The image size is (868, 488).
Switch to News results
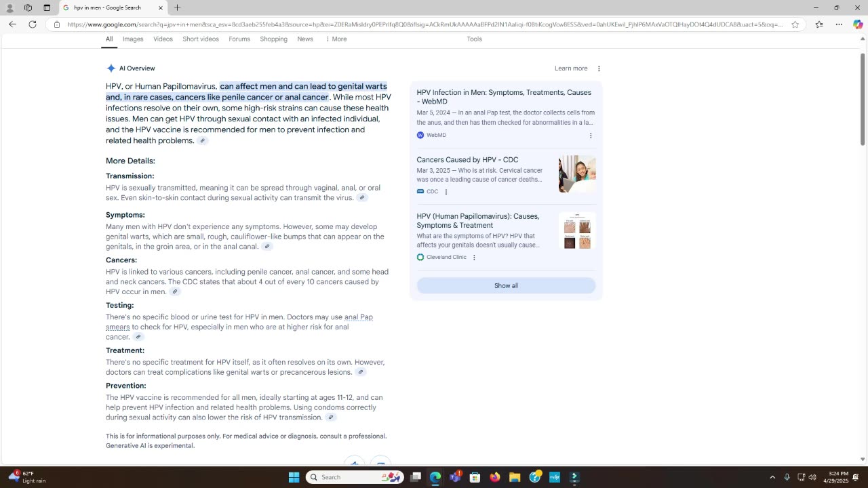pos(305,39)
